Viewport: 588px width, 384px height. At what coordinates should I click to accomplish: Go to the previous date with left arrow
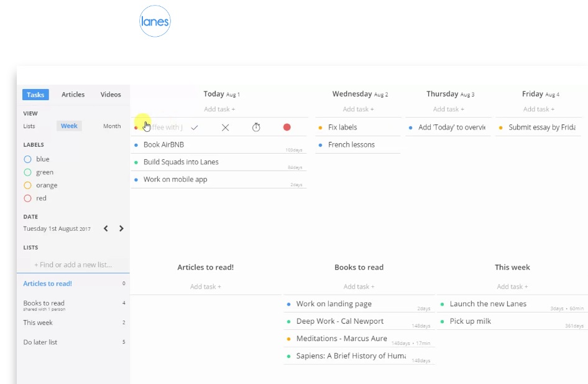[106, 228]
